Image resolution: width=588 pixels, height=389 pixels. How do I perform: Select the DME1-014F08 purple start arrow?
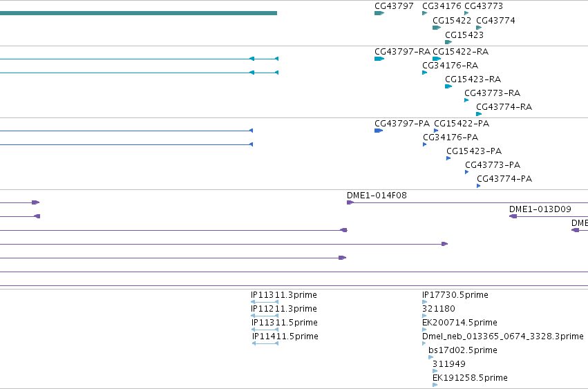tap(350, 202)
